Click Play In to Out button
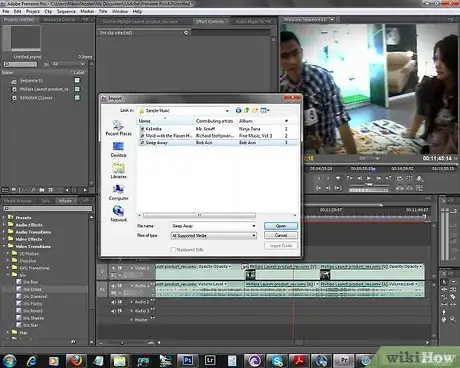The height and width of the screenshot is (368, 460). click(x=338, y=188)
